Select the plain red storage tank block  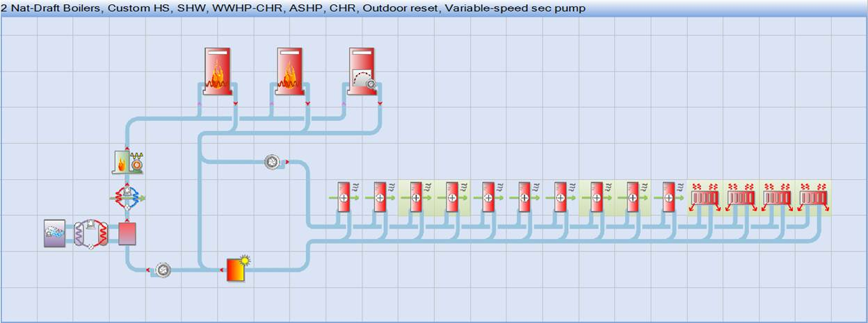click(127, 233)
